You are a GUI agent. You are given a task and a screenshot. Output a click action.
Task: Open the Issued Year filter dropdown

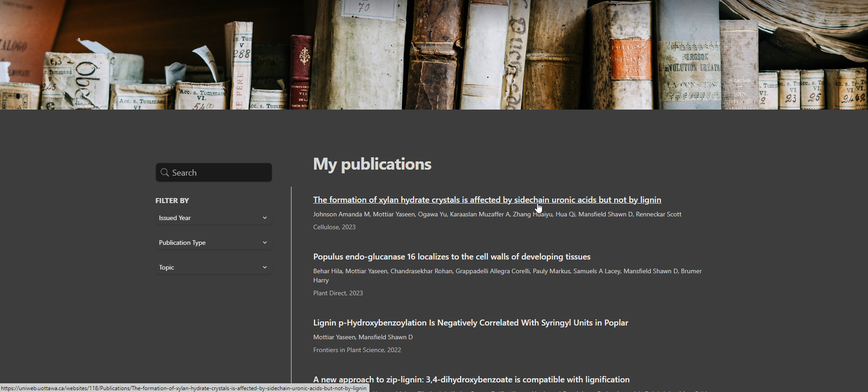pyautogui.click(x=207, y=218)
